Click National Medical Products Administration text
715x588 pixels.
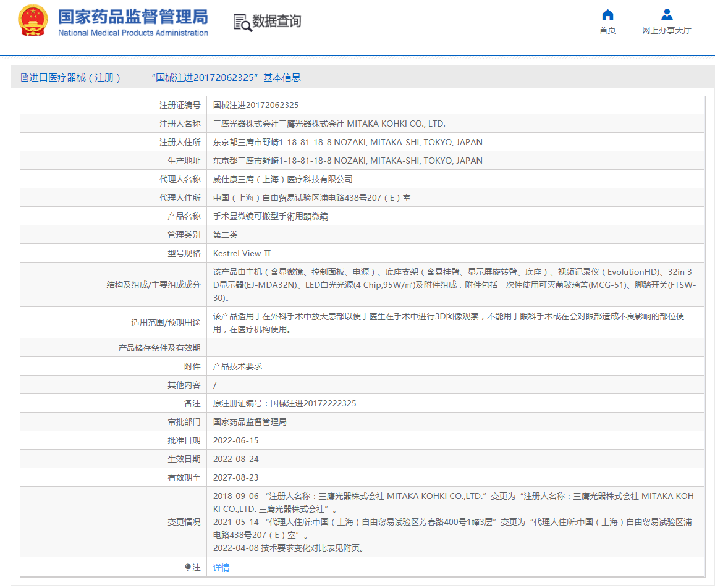tap(133, 33)
